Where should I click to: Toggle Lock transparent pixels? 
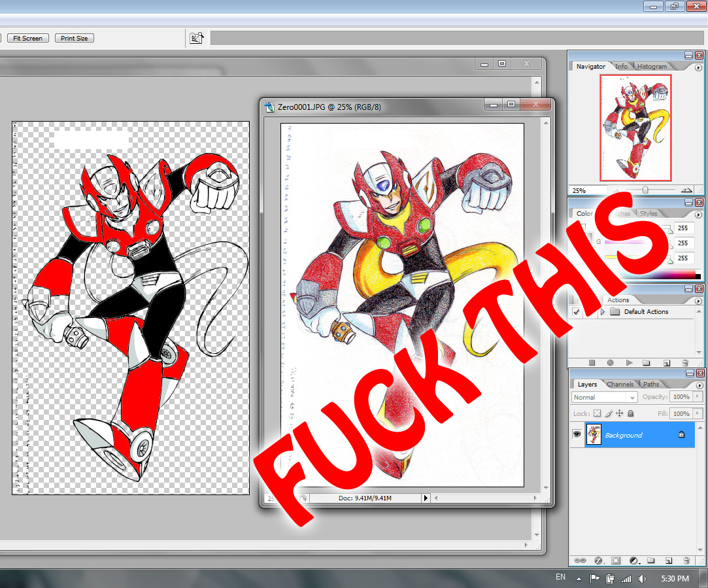tap(597, 413)
